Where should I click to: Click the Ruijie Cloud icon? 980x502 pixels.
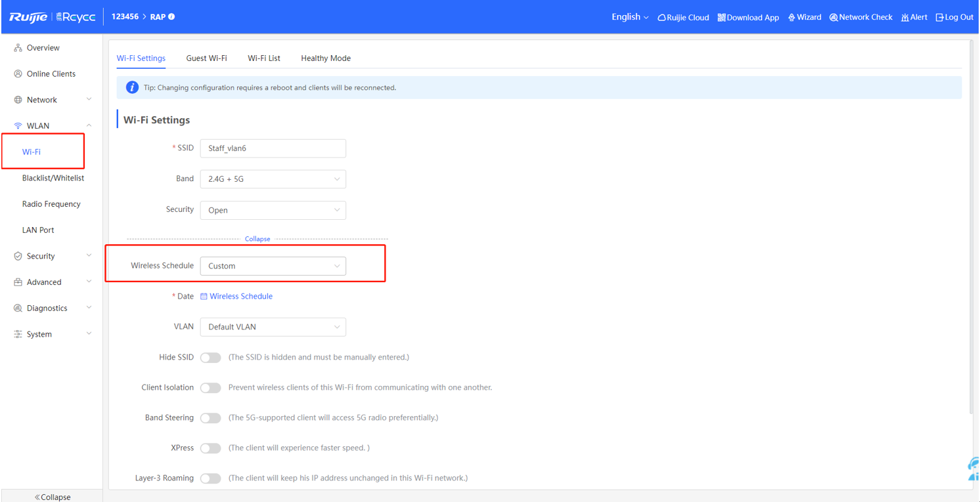[662, 18]
